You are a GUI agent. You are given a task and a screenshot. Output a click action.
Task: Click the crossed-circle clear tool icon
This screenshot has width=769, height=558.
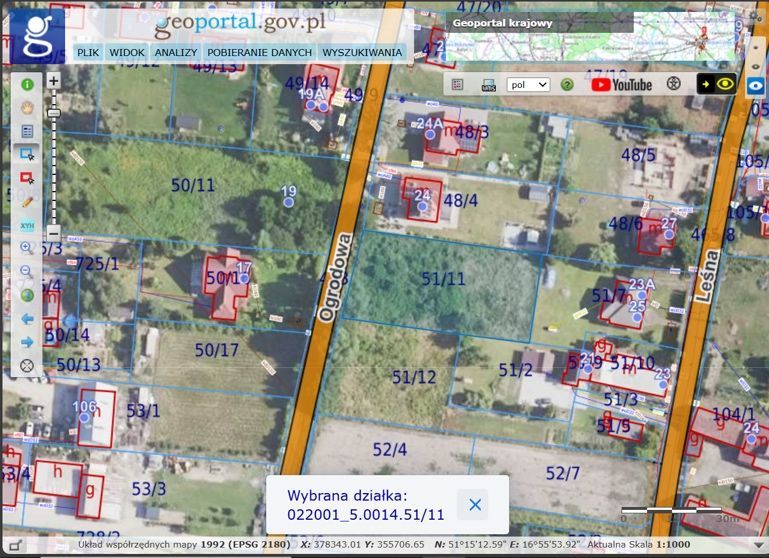tap(27, 365)
